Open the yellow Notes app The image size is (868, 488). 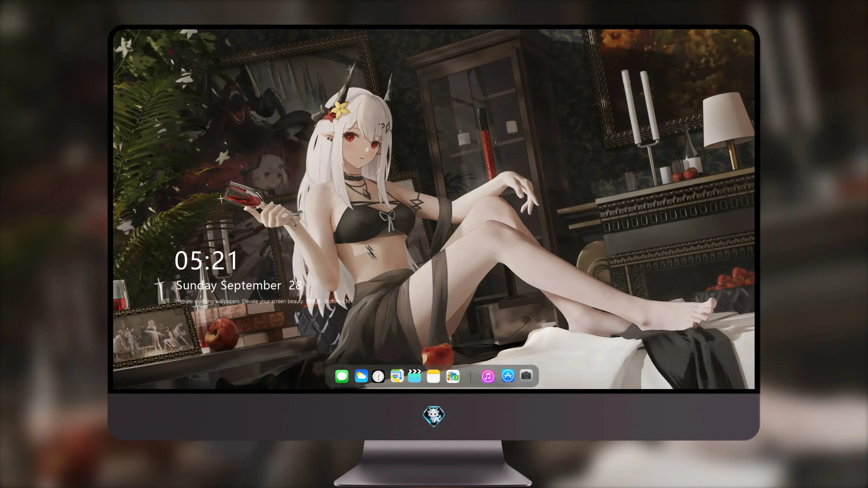[x=433, y=376]
